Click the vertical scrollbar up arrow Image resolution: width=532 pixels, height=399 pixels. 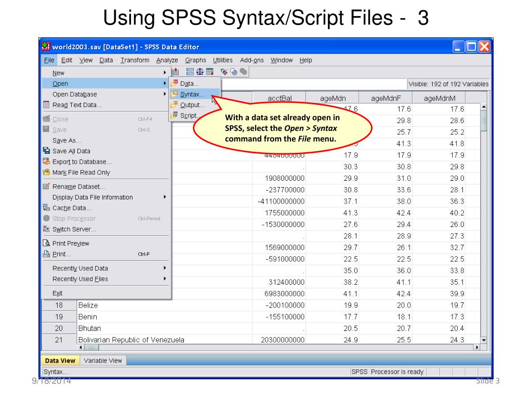click(484, 107)
